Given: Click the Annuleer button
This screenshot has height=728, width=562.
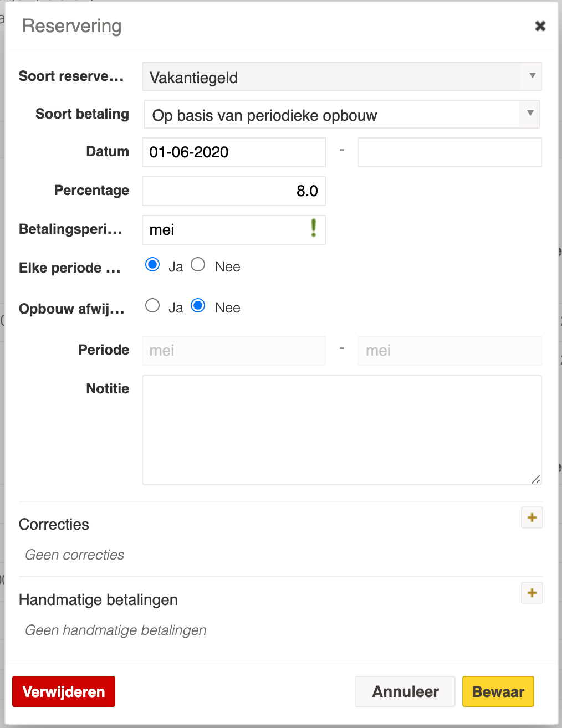Looking at the screenshot, I should pyautogui.click(x=405, y=691).
